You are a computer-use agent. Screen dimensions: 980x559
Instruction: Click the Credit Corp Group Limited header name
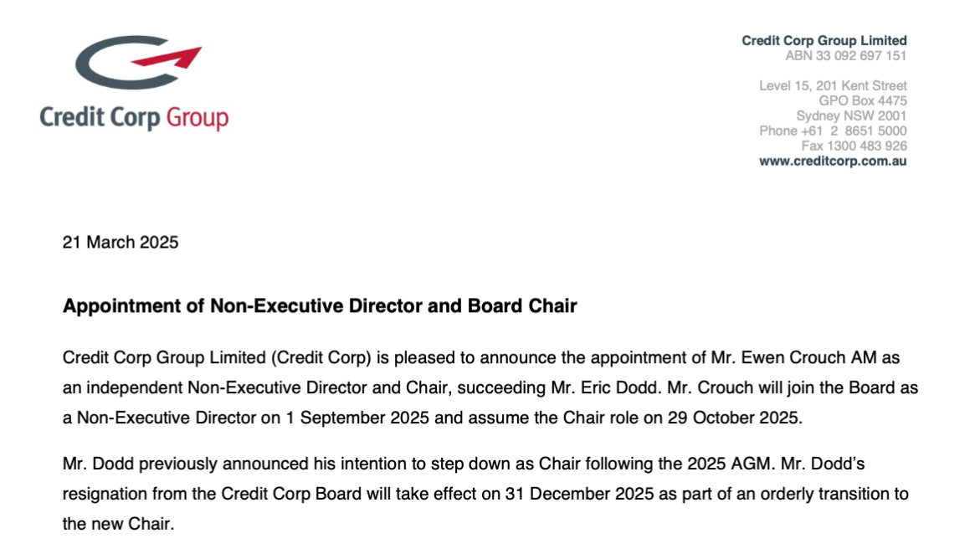pos(824,41)
